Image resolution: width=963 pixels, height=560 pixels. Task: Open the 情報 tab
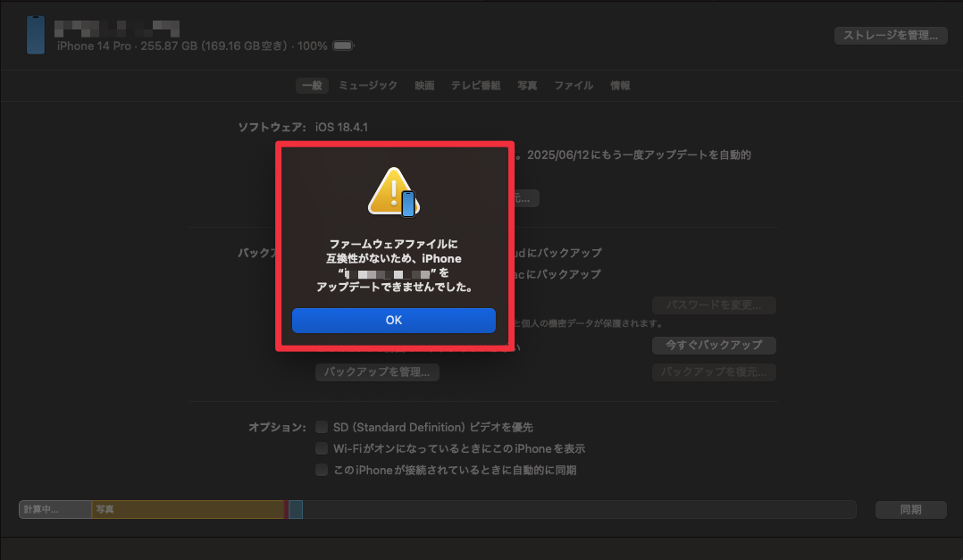click(620, 86)
